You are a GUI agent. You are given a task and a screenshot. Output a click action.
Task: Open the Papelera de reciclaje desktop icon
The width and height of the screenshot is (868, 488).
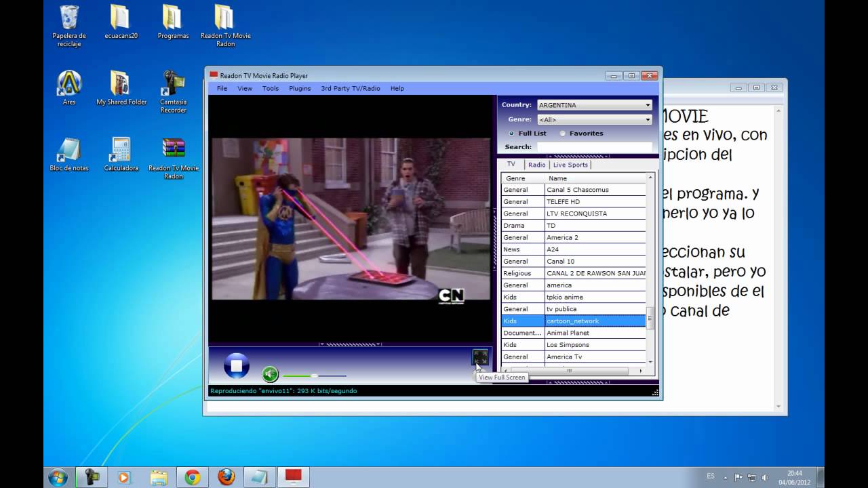(x=69, y=26)
